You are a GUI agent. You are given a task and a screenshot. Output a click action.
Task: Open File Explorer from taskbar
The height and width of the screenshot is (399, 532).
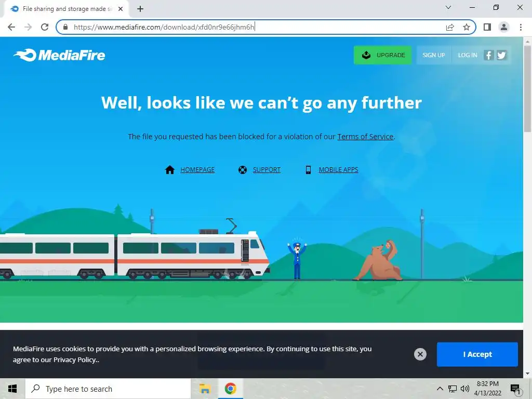tap(205, 389)
